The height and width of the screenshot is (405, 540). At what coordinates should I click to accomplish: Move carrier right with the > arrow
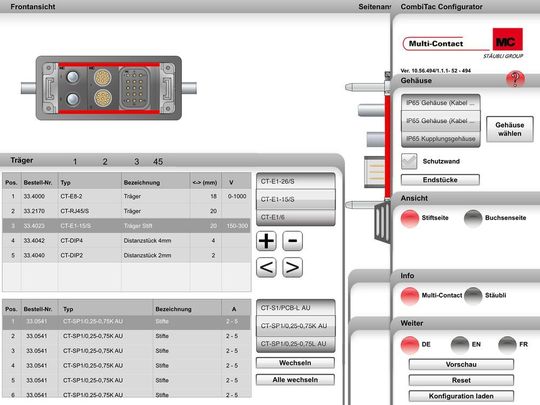tap(292, 267)
